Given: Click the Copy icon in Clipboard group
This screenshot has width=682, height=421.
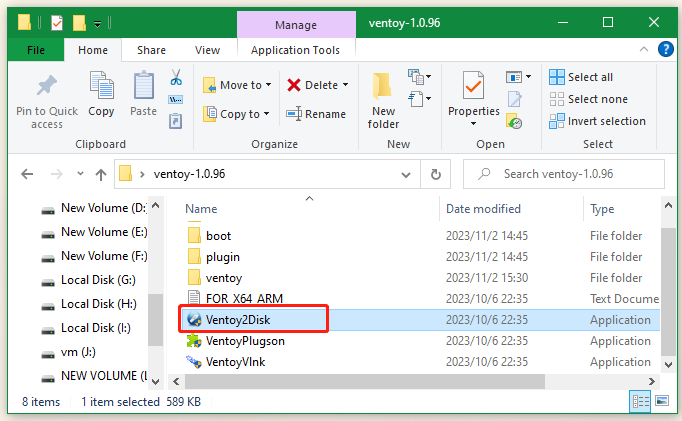Looking at the screenshot, I should (x=101, y=85).
